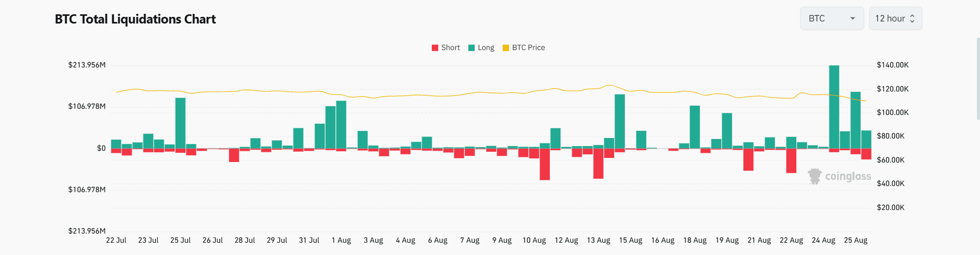Image resolution: width=980 pixels, height=255 pixels.
Task: Click the coinglass watermark logo icon
Action: point(815,176)
